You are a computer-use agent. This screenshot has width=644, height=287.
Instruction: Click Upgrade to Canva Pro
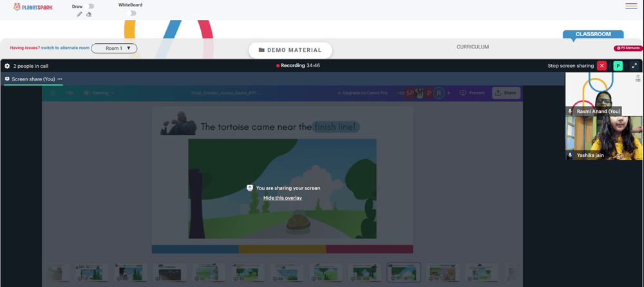(x=362, y=93)
